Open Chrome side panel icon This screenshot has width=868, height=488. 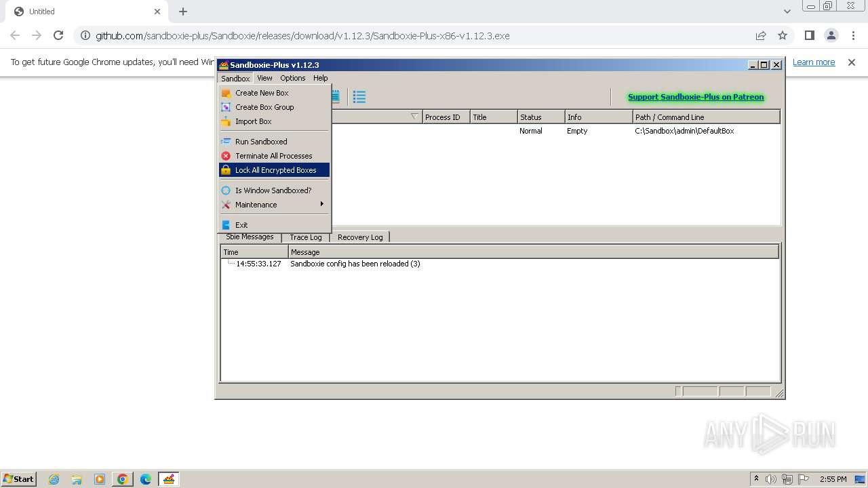(x=809, y=35)
